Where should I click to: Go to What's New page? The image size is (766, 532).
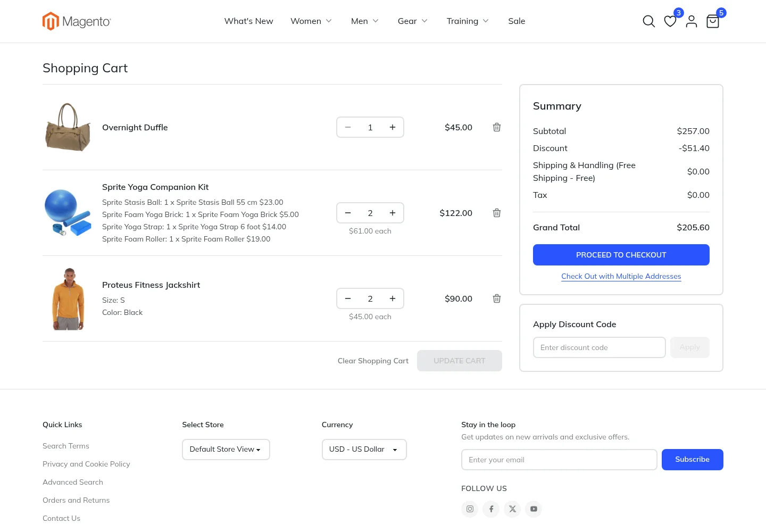[249, 21]
